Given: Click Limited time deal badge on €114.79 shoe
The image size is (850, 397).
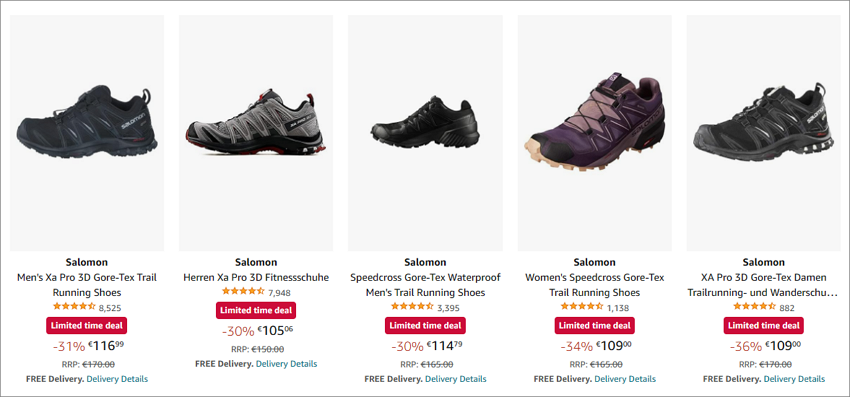Looking at the screenshot, I should [x=425, y=325].
